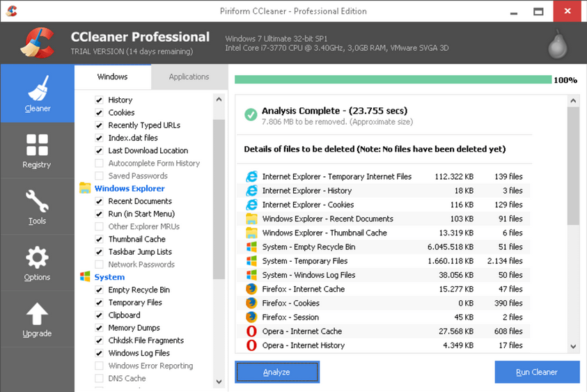Click the Upgrade arrow icon
The image size is (587, 392).
37,313
